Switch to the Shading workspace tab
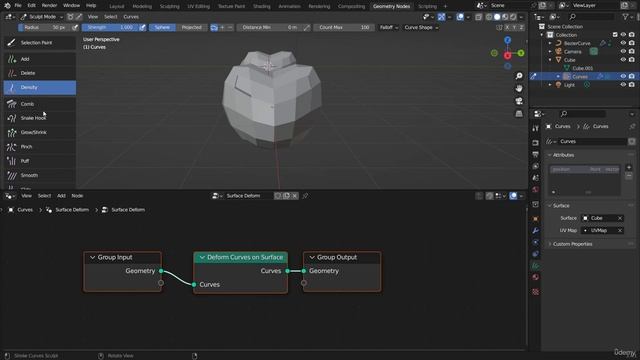 (262, 6)
